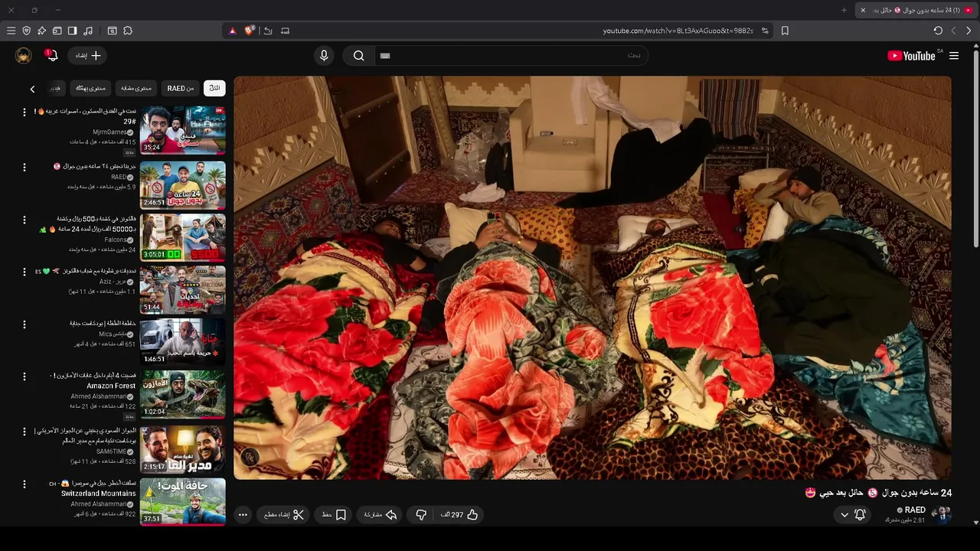This screenshot has height=551, width=980.
Task: Open the Brave Shields lion icon
Action: 249,31
